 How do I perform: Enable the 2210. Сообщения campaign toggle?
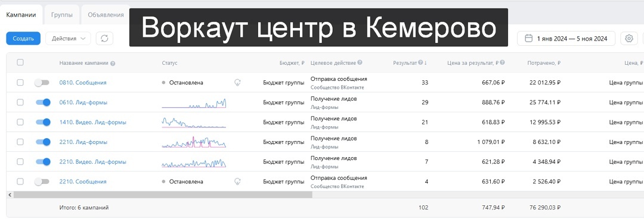[42, 182]
